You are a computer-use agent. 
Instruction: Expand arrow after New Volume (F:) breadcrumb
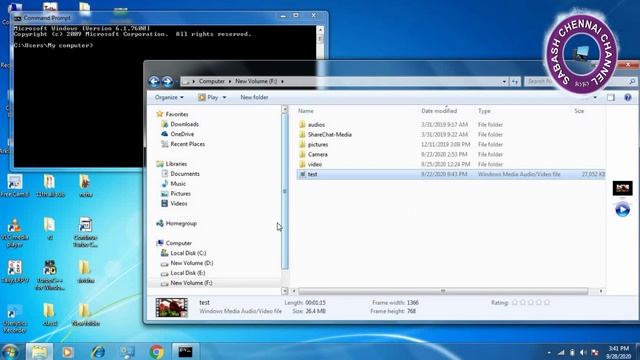(x=282, y=81)
